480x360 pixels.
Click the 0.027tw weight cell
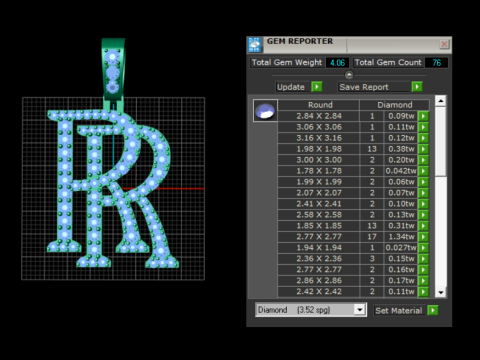point(401,248)
